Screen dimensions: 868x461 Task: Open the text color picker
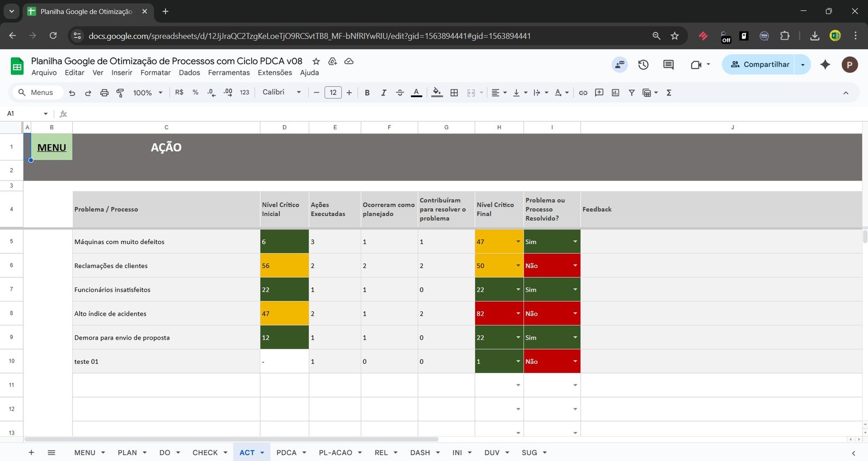click(x=416, y=93)
